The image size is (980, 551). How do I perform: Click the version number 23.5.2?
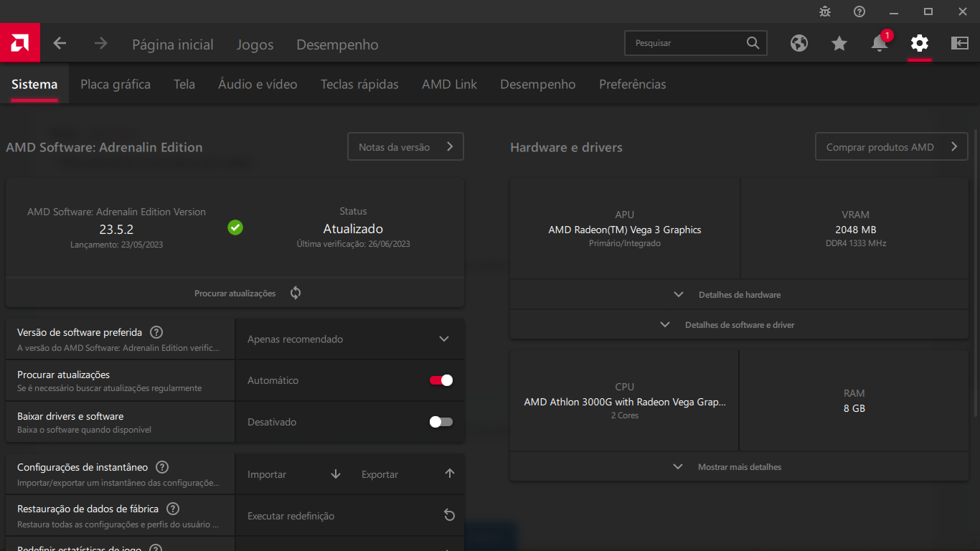coord(116,230)
